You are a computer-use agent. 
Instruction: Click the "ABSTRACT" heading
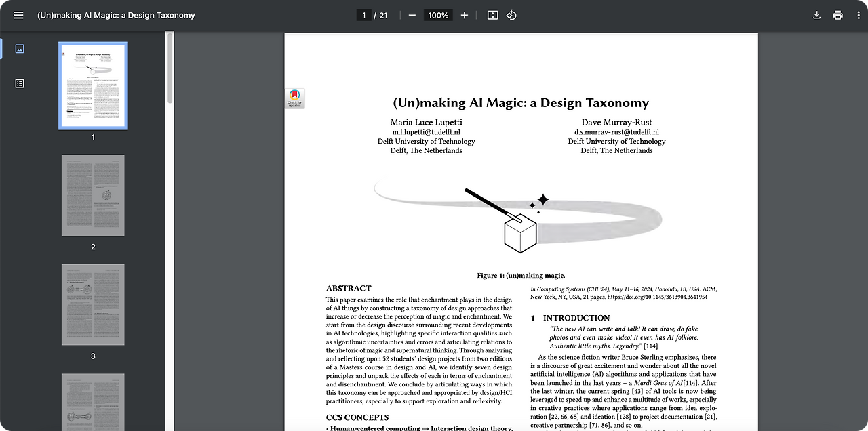[349, 289]
